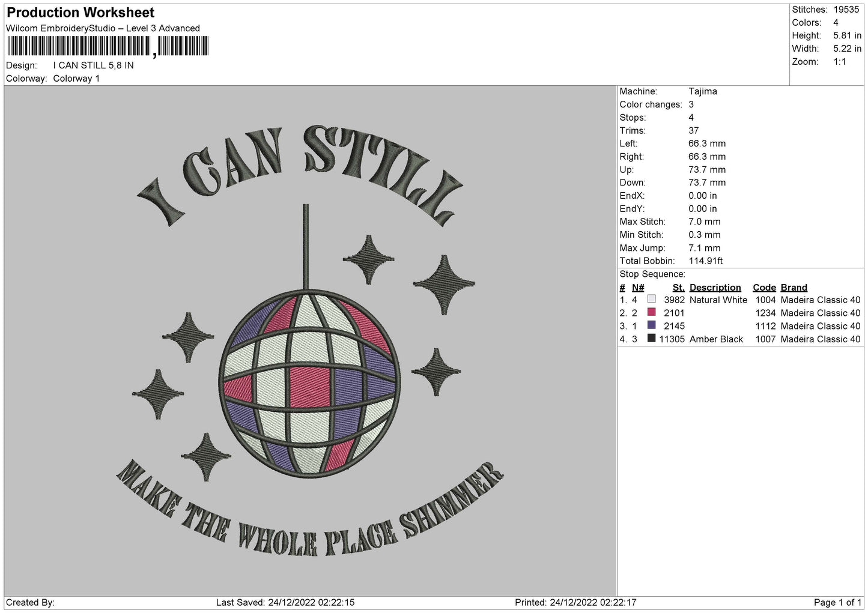Viewport: 868px width, 613px height.
Task: Click the Trims value 37
Action: click(693, 130)
